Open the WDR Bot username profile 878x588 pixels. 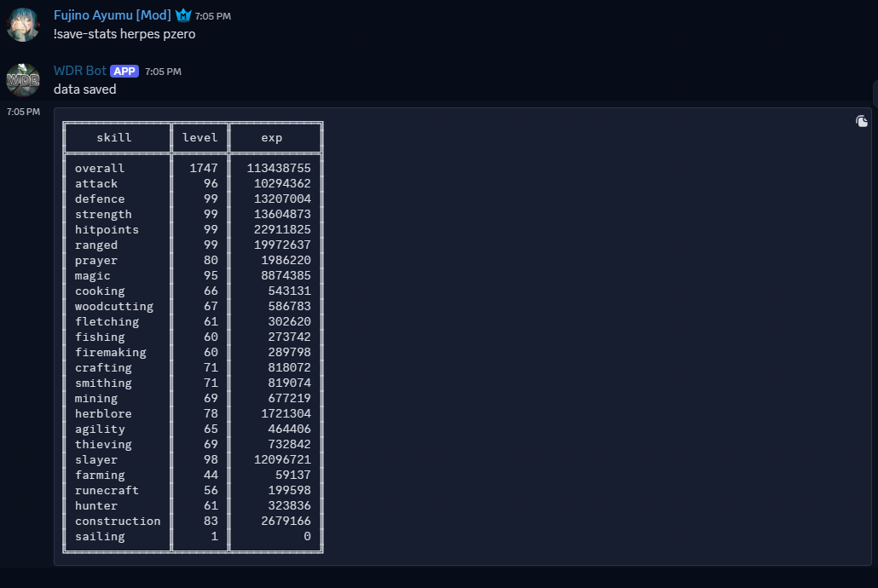(x=79, y=71)
